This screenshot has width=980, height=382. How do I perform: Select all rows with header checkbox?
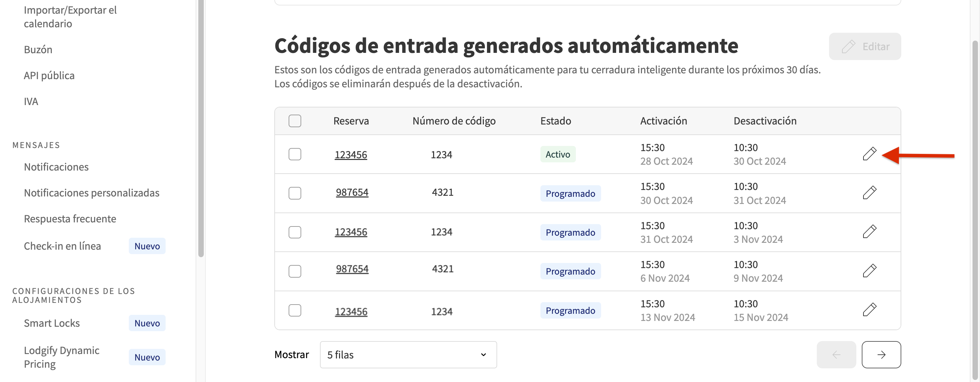(x=295, y=120)
